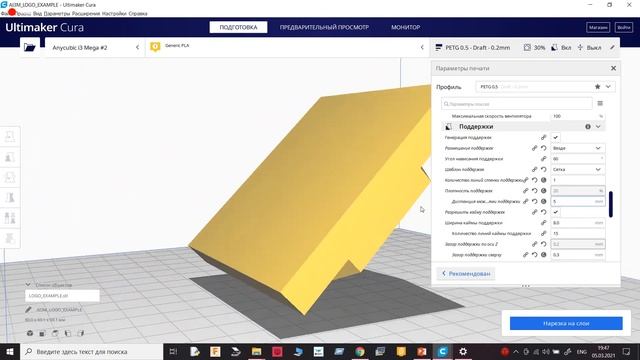Image resolution: width=640 pixels, height=360 pixels.
Task: Close the Параметры печати panel
Action: coord(613,68)
